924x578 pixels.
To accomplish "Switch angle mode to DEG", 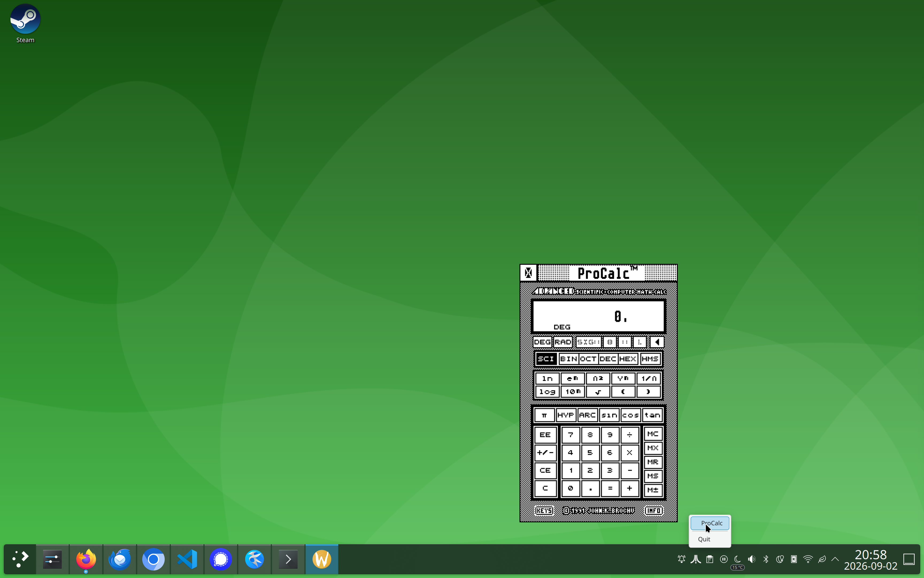I will (x=542, y=342).
